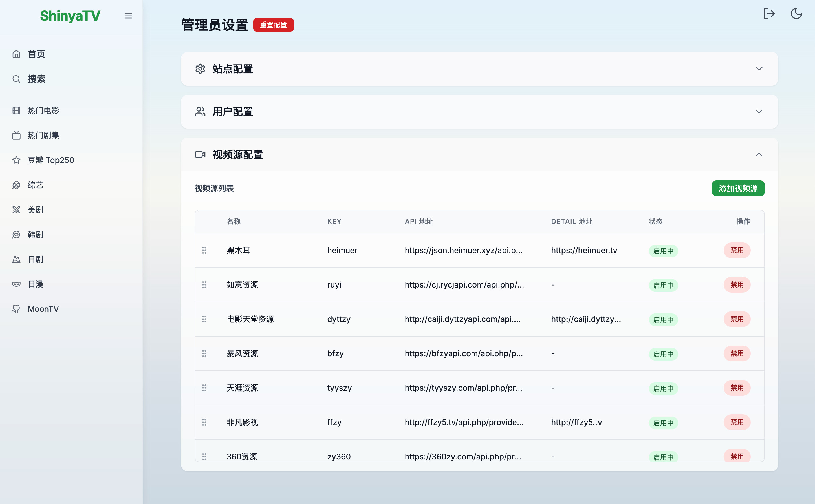This screenshot has height=504, width=815.
Task: Disable the 黑木耳 source
Action: pos(737,250)
